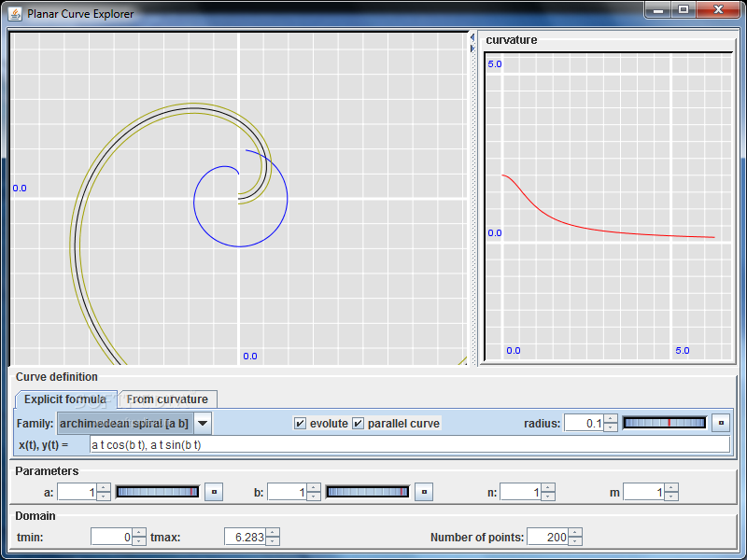
Task: Toggle the evolute checkbox
Action: click(300, 424)
